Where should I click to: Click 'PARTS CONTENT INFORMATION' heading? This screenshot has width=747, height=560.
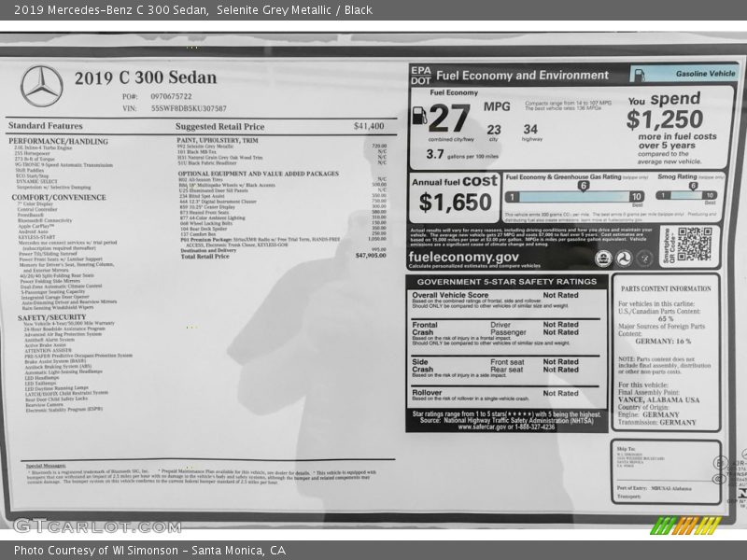pyautogui.click(x=666, y=288)
